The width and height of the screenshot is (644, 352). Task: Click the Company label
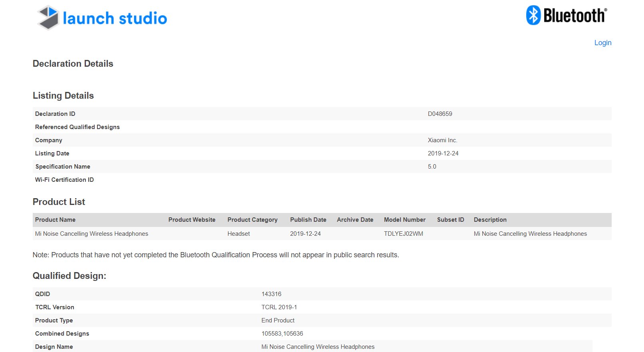(49, 140)
